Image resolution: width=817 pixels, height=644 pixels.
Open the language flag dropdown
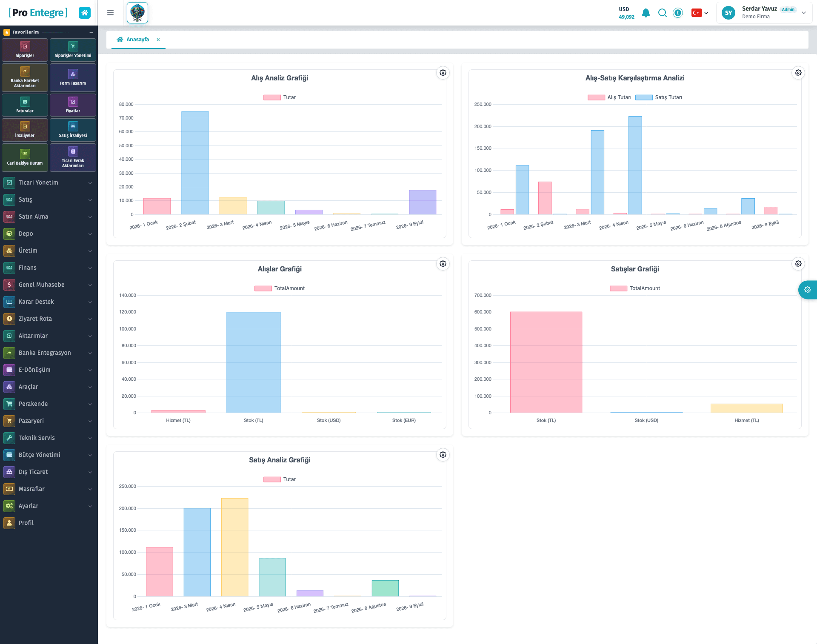coord(700,13)
